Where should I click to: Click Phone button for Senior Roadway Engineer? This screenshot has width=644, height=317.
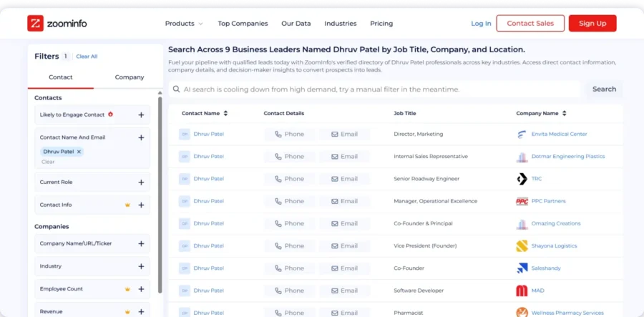tap(290, 179)
